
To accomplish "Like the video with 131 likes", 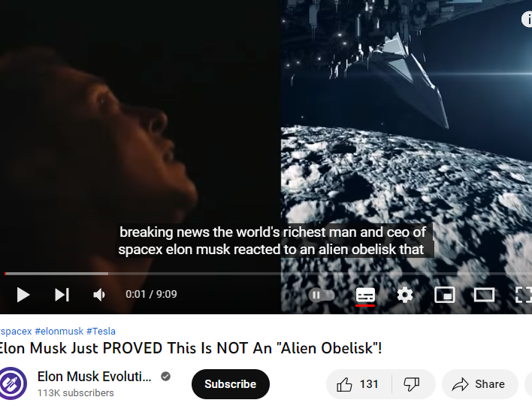I will point(358,384).
